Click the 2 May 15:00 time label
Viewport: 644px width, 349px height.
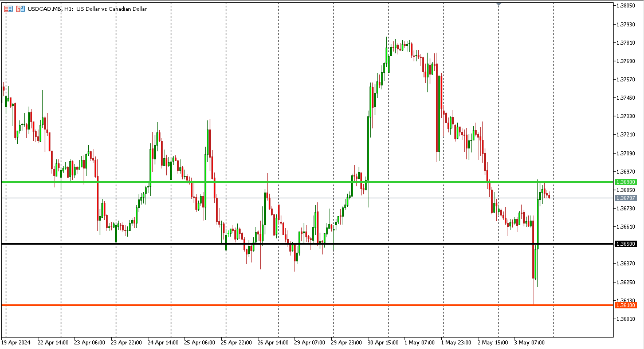(492, 343)
